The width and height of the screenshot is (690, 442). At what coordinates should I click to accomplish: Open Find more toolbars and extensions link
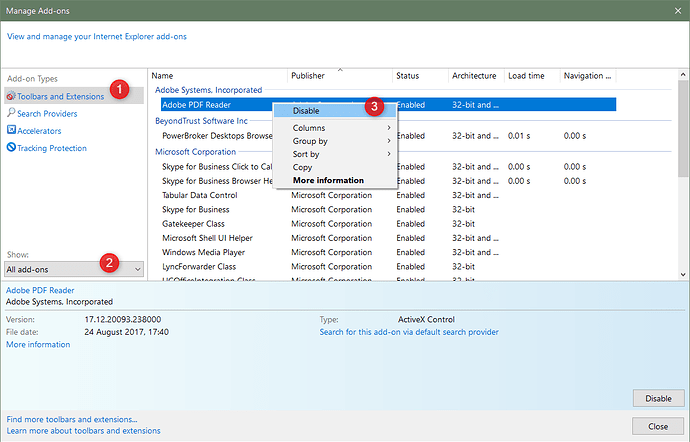point(72,419)
